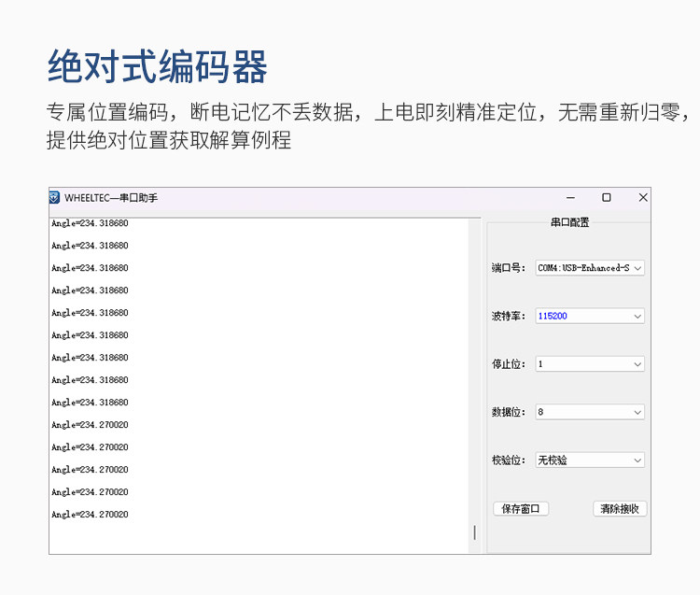700x595 pixels.
Task: Click the first Angle=234.318680 line
Action: pyautogui.click(x=90, y=223)
